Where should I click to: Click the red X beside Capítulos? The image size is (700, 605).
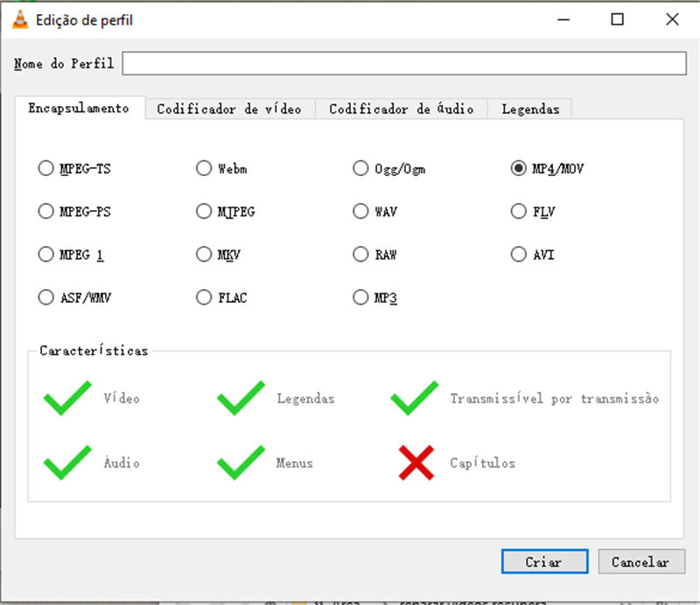416,463
